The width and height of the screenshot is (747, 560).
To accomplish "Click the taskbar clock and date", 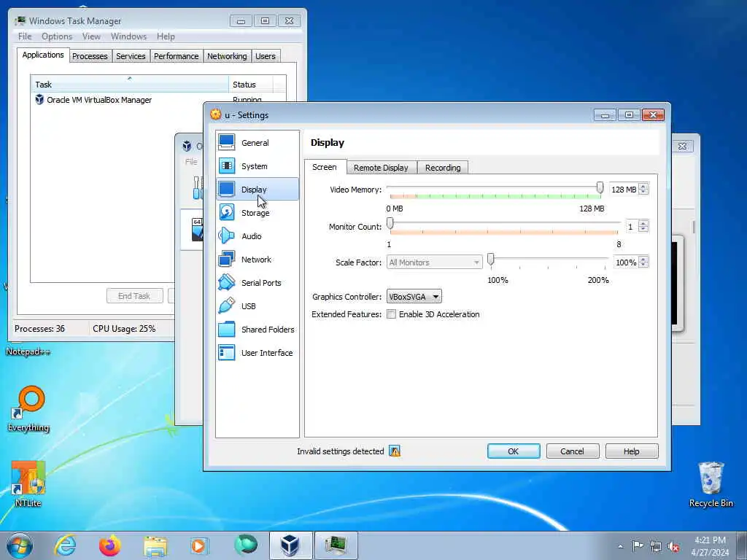I will tap(710, 546).
